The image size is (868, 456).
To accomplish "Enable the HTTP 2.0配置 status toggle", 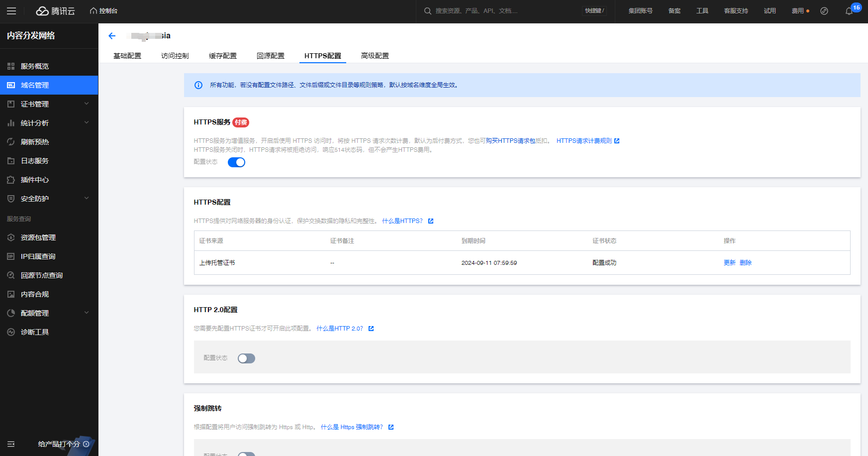I will pyautogui.click(x=246, y=358).
